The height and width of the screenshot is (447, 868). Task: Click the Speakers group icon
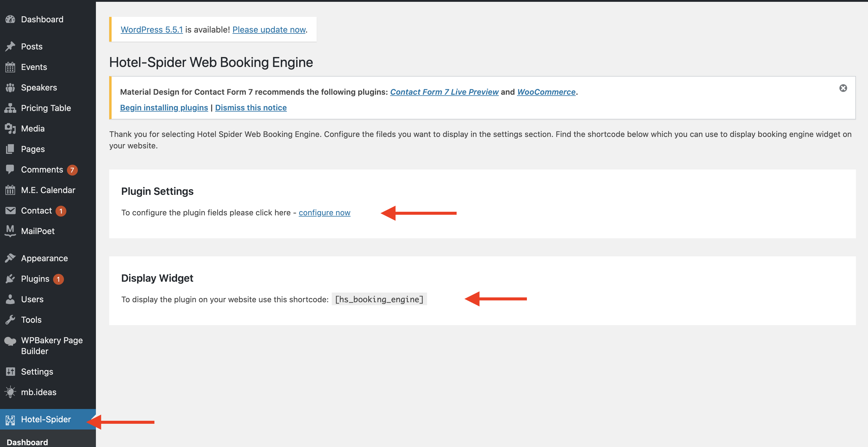click(x=10, y=88)
